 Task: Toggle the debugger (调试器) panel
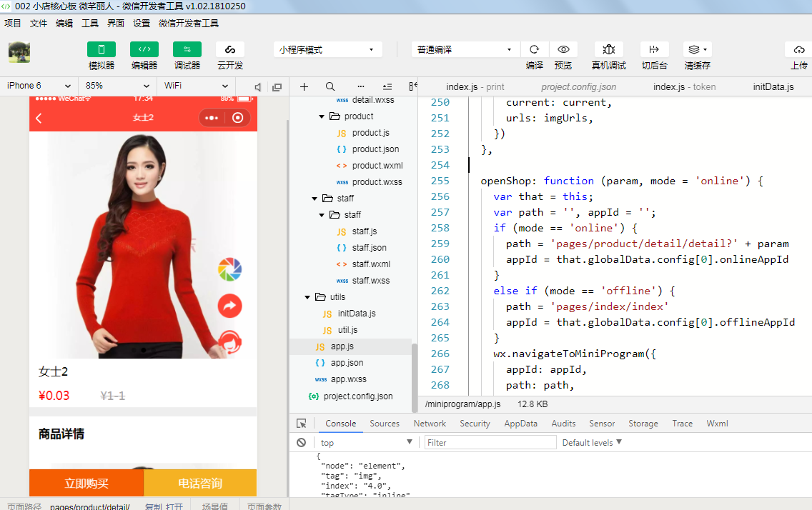tap(187, 49)
